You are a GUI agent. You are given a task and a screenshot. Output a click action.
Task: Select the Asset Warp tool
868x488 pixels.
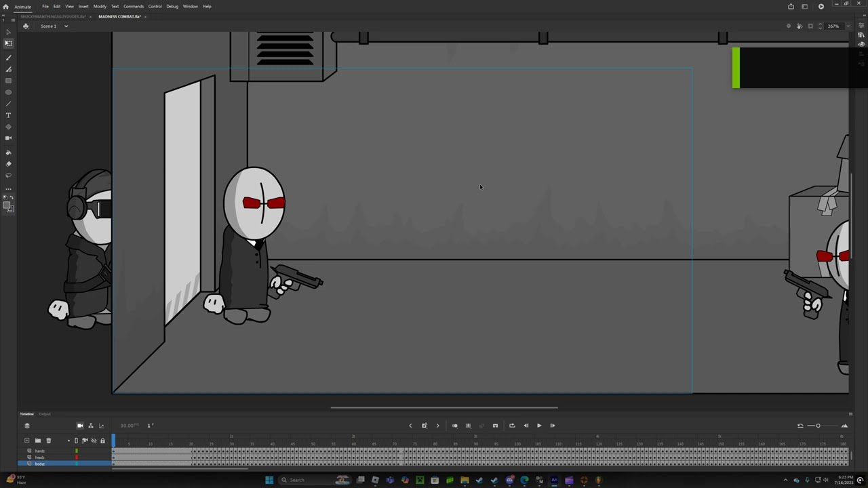point(8,127)
